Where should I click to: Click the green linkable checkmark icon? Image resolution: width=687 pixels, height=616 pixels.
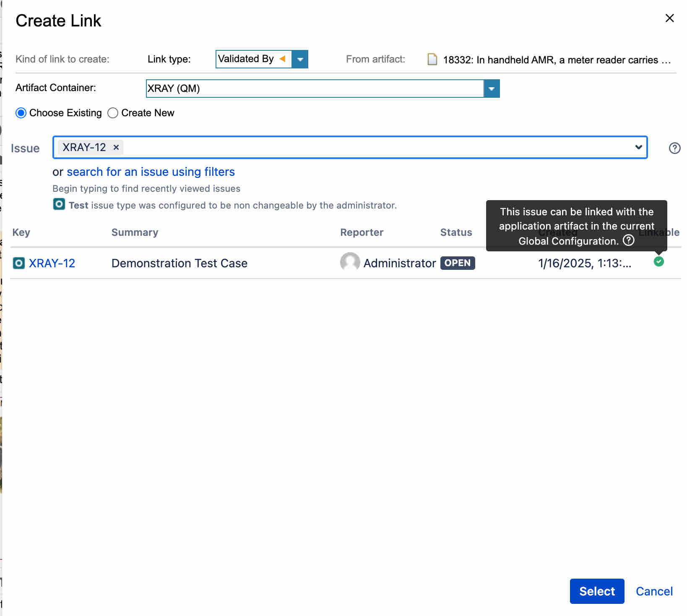pyautogui.click(x=658, y=262)
